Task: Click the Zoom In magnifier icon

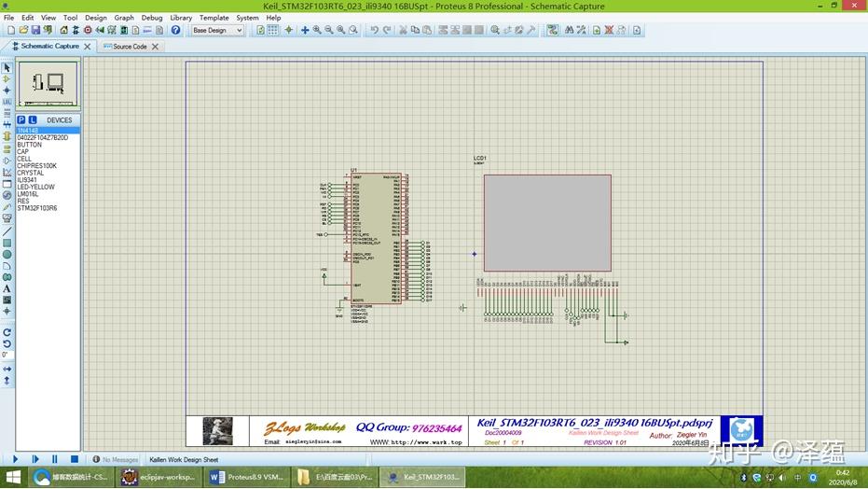Action: point(317,30)
